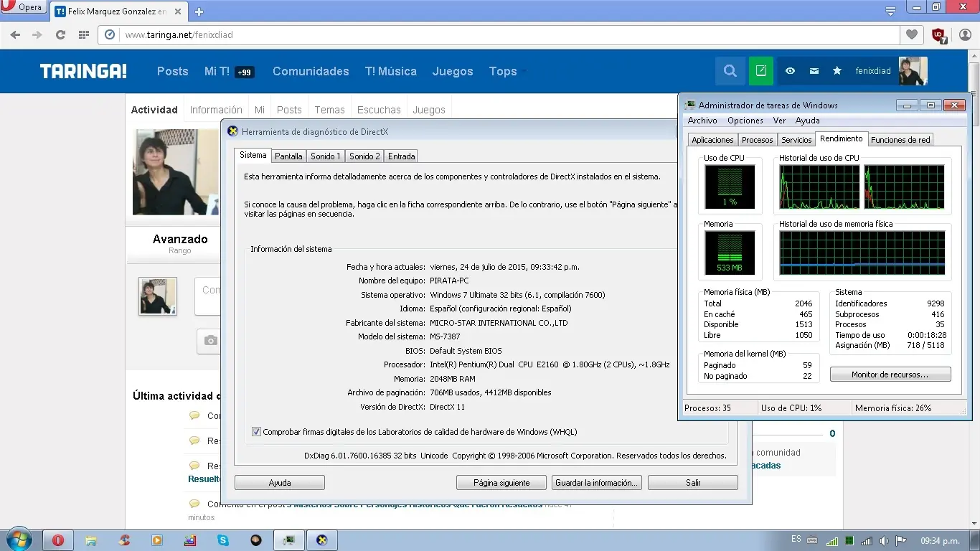This screenshot has height=551, width=980.
Task: Click the star favorites icon on Taringa
Action: (837, 71)
